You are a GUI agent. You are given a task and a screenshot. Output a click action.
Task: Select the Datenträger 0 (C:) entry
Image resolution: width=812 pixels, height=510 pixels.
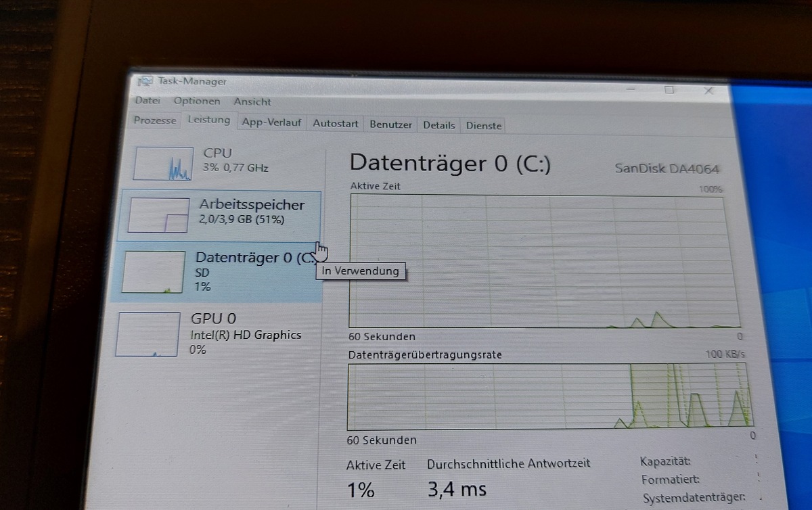click(216, 272)
